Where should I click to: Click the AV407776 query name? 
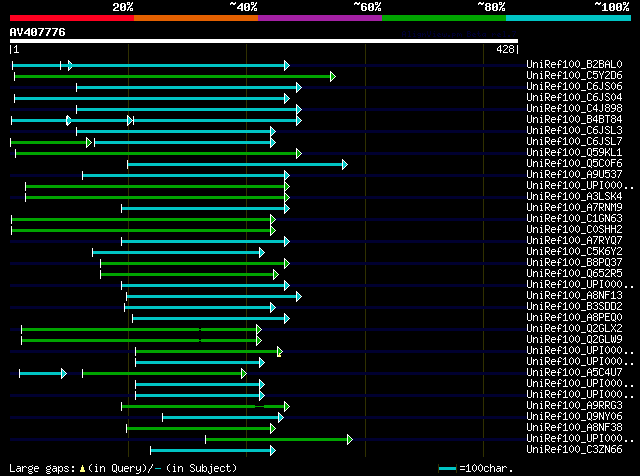[x=38, y=32]
